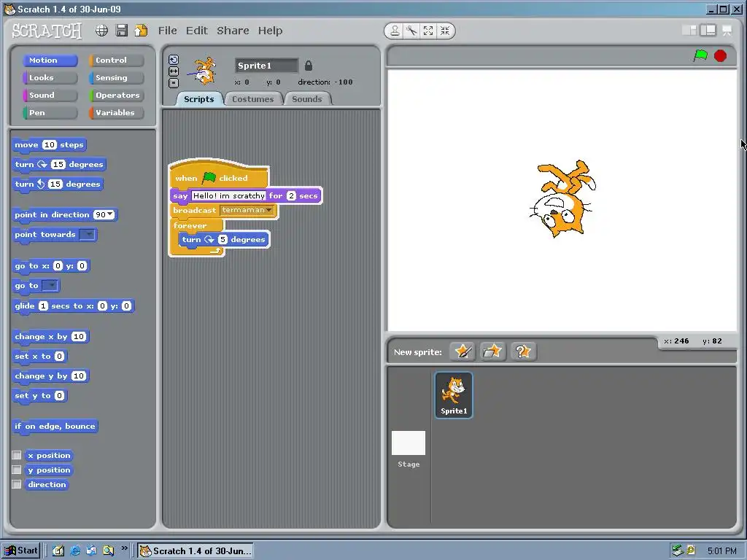Screen dimensions: 747x560
Task: Click the 2 secs value in say block
Action: point(292,195)
